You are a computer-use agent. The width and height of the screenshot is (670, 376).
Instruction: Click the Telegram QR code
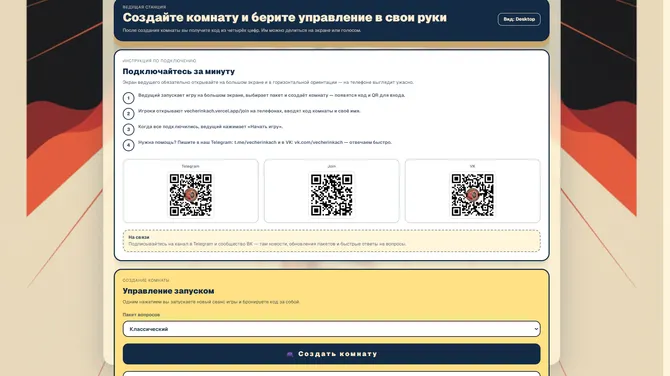point(191,195)
